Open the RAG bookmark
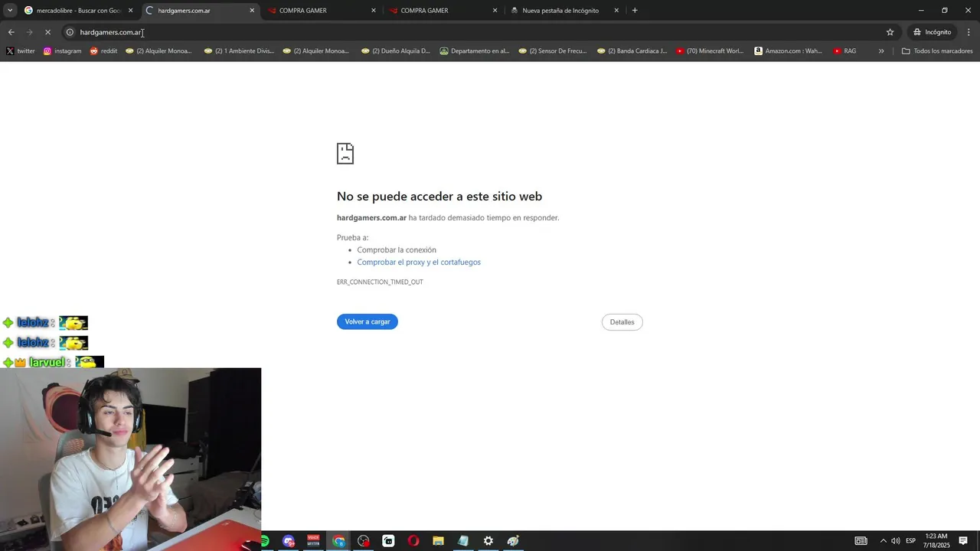The height and width of the screenshot is (551, 980). (x=844, y=51)
